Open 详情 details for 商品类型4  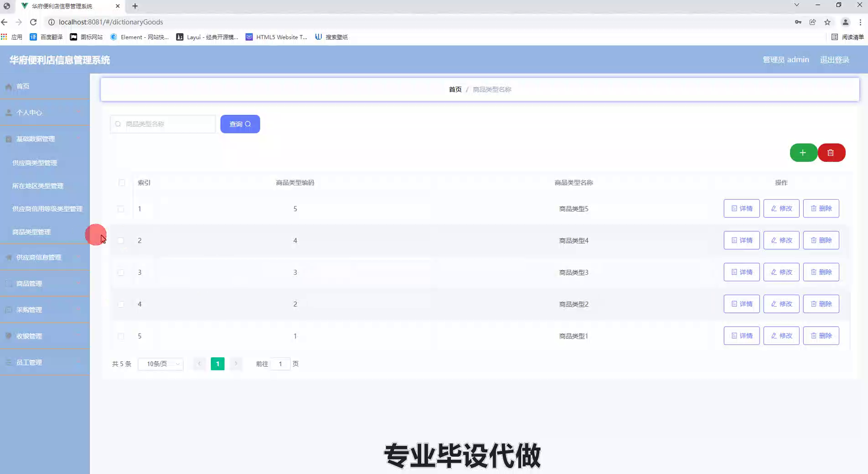[742, 240]
